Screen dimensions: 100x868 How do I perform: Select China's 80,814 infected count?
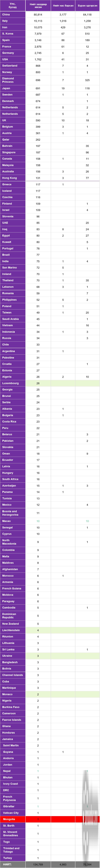38,15
